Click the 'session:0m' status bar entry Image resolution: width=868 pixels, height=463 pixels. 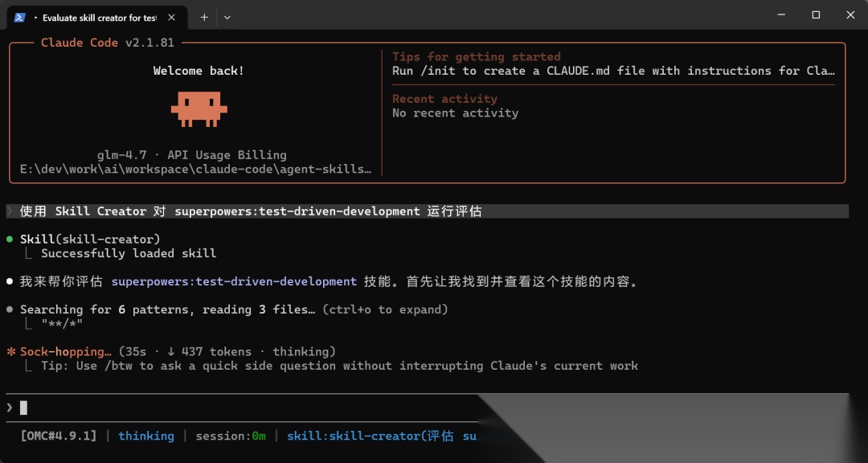pyautogui.click(x=231, y=436)
